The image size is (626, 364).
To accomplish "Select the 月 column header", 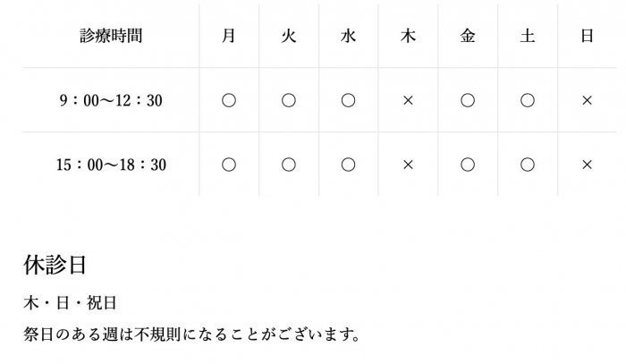I will (x=229, y=36).
